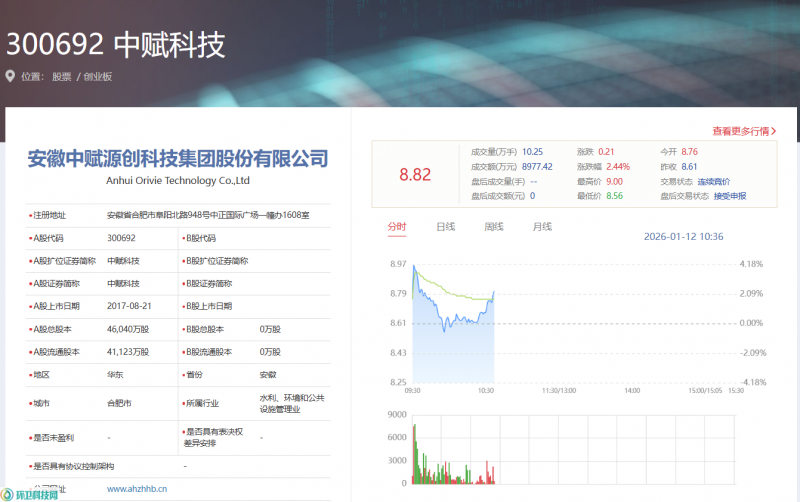The image size is (800, 502).
Task: Click 查看更多行情 link
Action: click(740, 131)
